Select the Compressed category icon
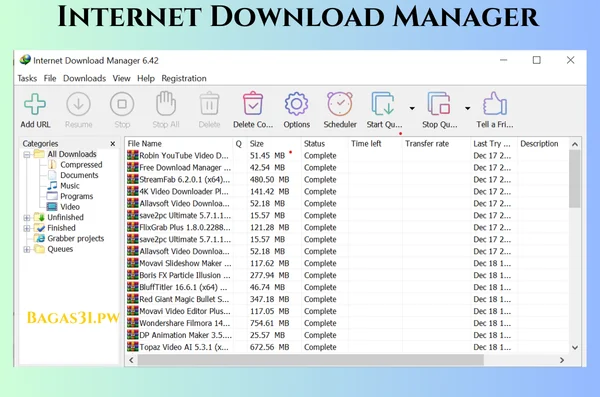This screenshot has height=397, width=600. [52, 165]
